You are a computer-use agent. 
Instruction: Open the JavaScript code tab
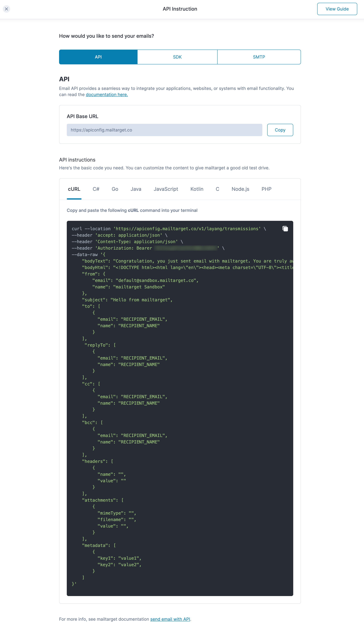pyautogui.click(x=166, y=189)
